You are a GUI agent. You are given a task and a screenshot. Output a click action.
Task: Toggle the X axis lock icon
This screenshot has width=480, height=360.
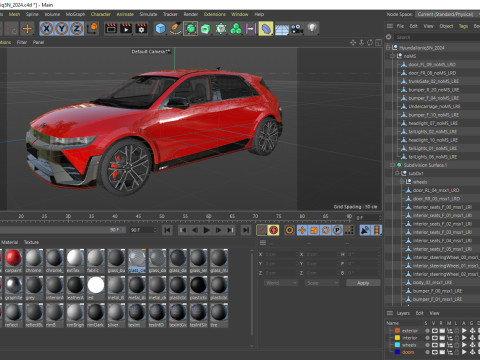click(x=47, y=29)
